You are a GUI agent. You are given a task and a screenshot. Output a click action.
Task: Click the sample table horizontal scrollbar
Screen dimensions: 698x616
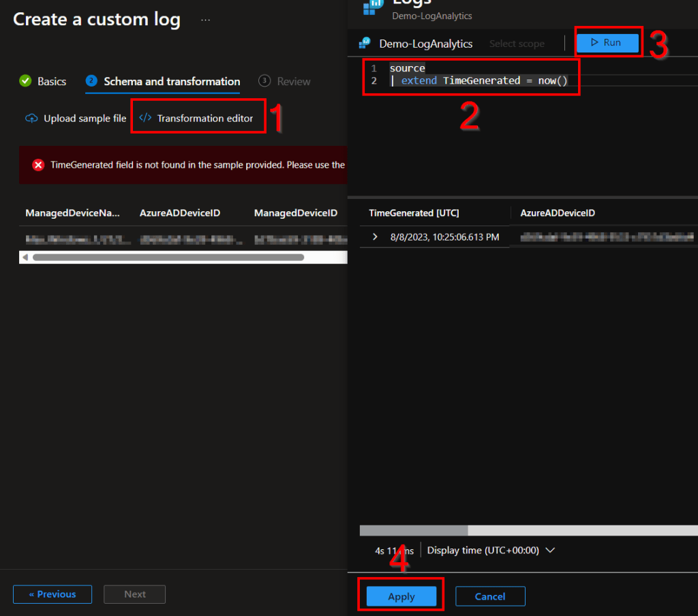click(168, 258)
